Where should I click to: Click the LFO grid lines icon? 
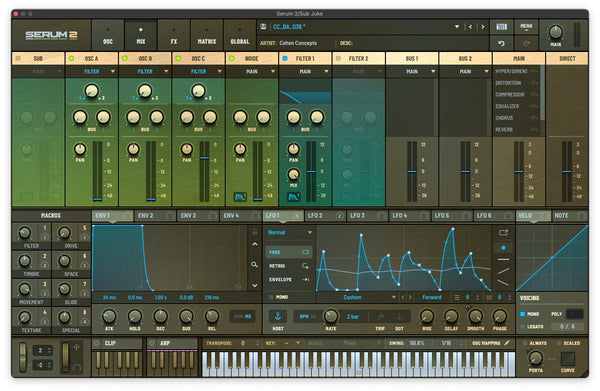click(x=457, y=297)
